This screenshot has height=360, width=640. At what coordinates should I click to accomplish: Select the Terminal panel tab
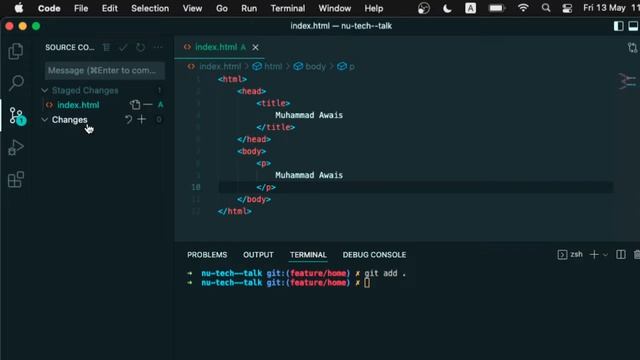(308, 255)
